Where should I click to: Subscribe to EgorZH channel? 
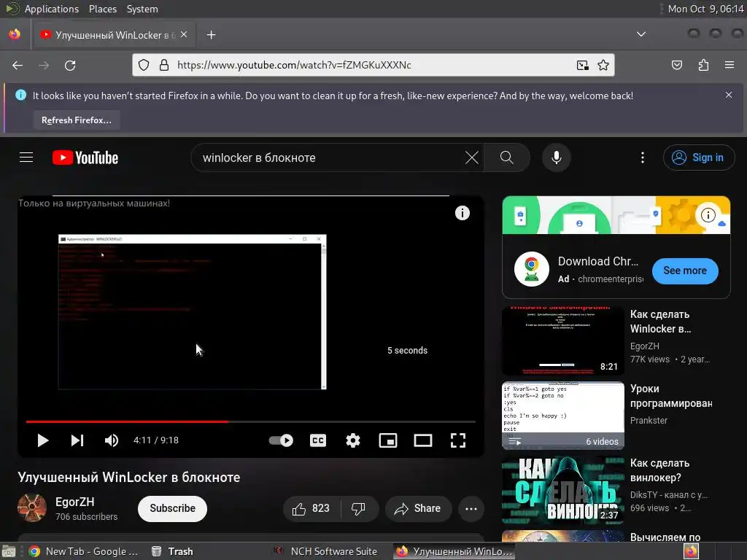pyautogui.click(x=172, y=508)
